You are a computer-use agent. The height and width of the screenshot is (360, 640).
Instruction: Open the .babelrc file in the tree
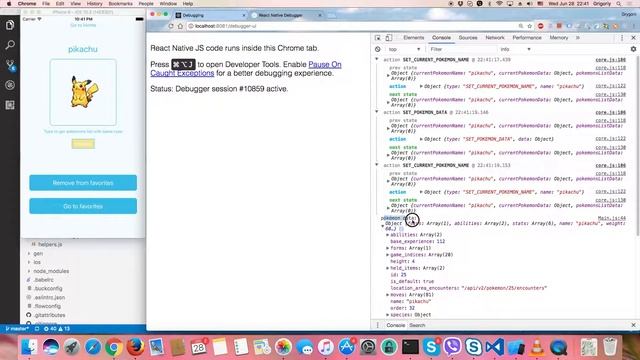[44, 280]
